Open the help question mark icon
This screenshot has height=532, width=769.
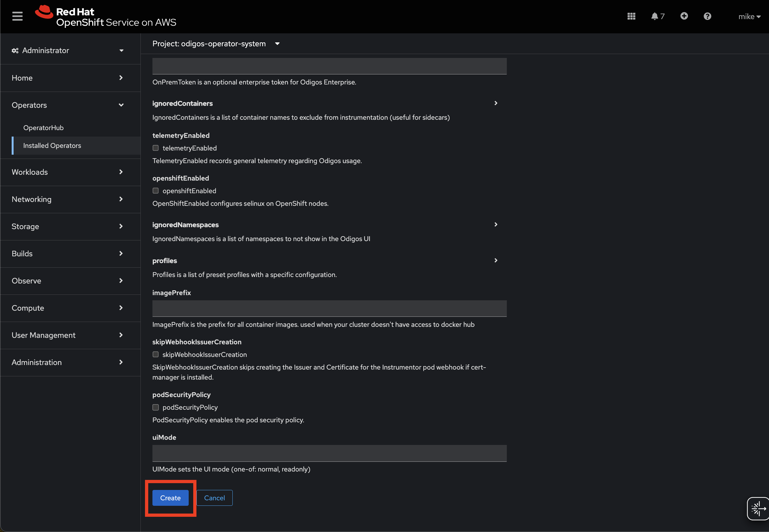click(x=707, y=16)
